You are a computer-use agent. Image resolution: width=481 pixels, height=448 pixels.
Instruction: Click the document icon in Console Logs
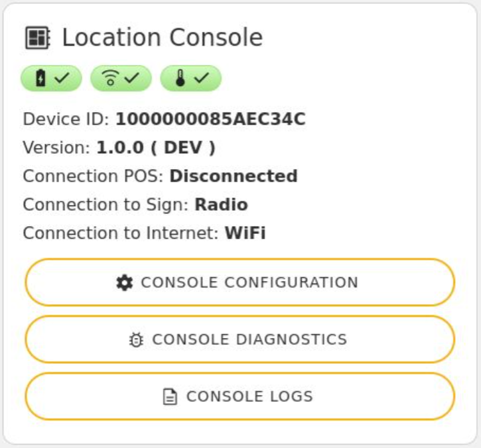[171, 397]
